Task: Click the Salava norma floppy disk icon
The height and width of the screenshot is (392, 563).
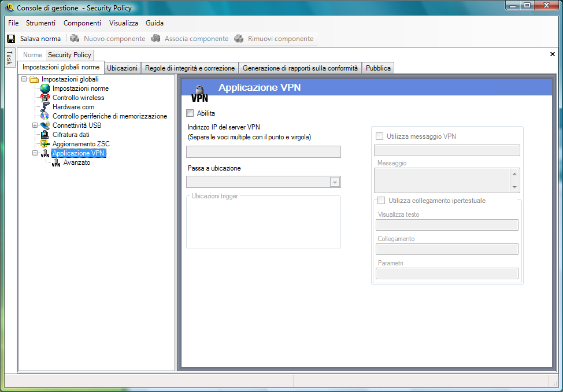Action: 11,38
